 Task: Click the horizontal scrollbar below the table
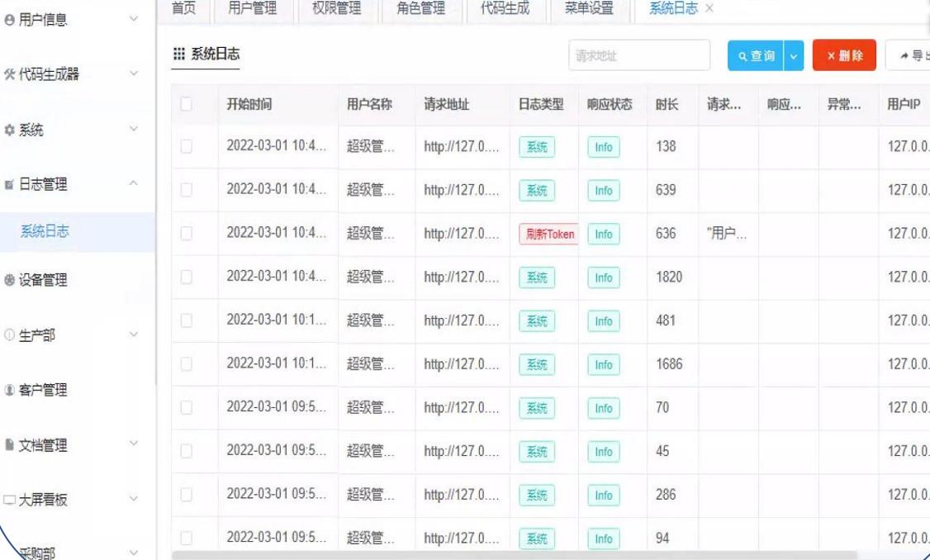coord(516,556)
